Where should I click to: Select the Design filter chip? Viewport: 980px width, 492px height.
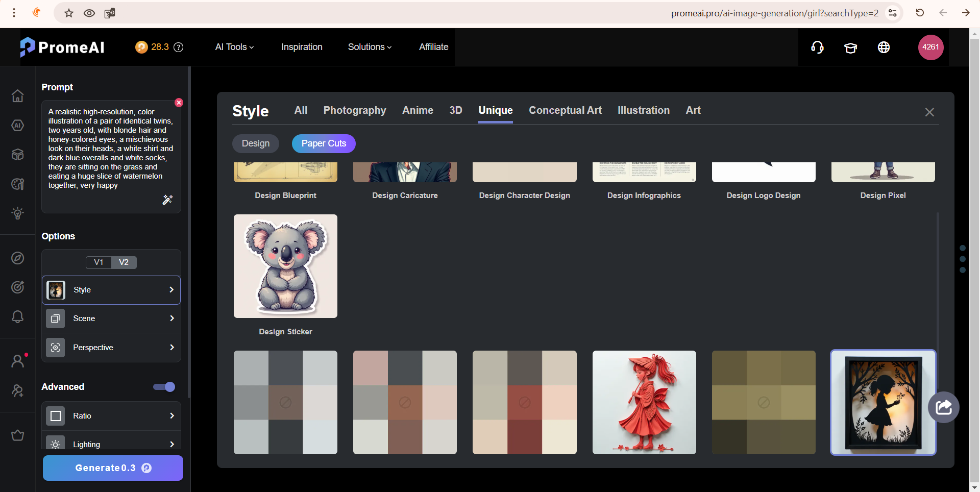[256, 143]
